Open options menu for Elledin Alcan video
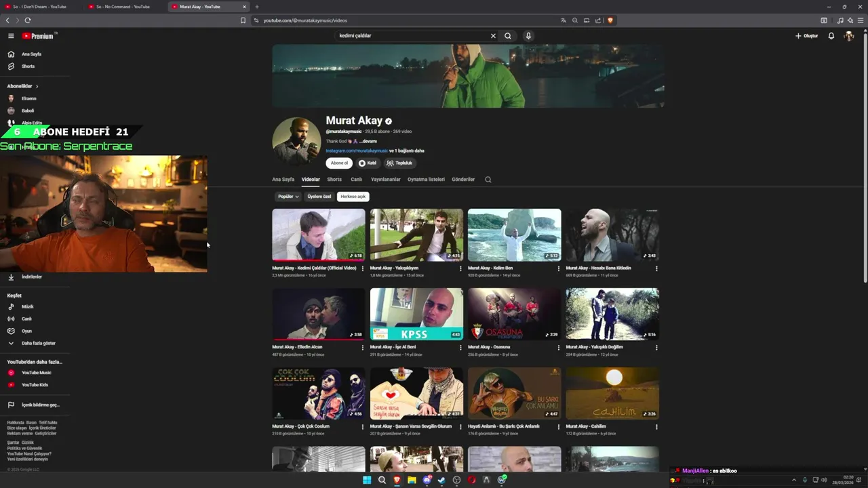 point(363,348)
